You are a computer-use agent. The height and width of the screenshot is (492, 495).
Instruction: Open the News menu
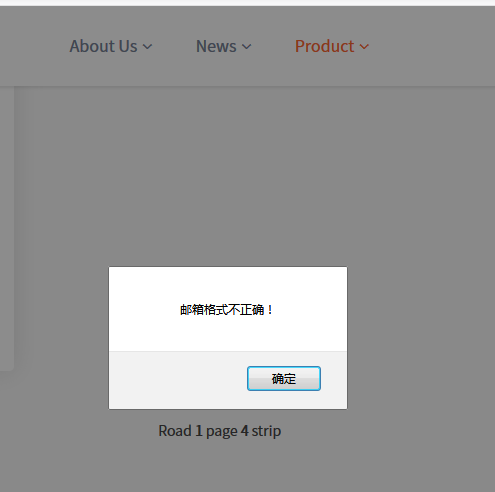coord(223,46)
